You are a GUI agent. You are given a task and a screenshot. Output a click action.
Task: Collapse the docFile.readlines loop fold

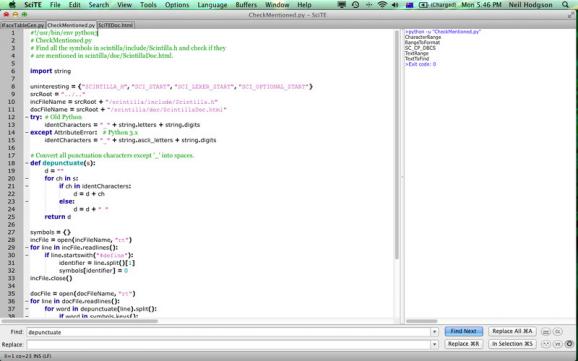[x=27, y=301]
